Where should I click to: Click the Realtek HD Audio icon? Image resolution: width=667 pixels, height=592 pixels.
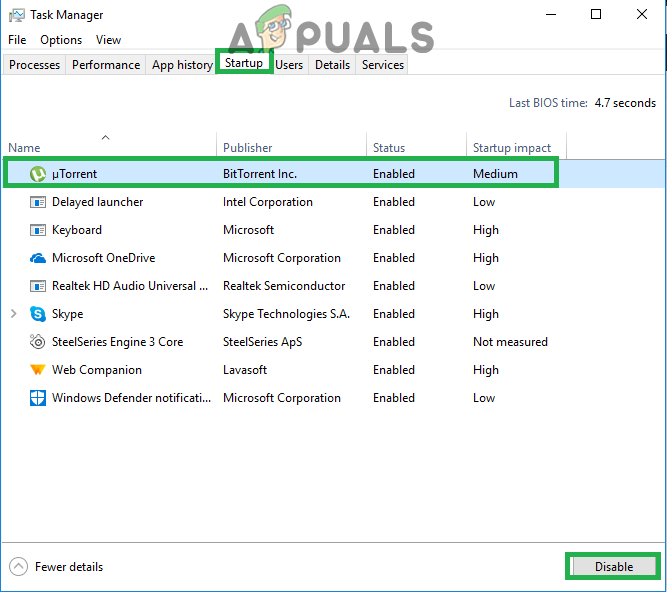click(x=38, y=286)
